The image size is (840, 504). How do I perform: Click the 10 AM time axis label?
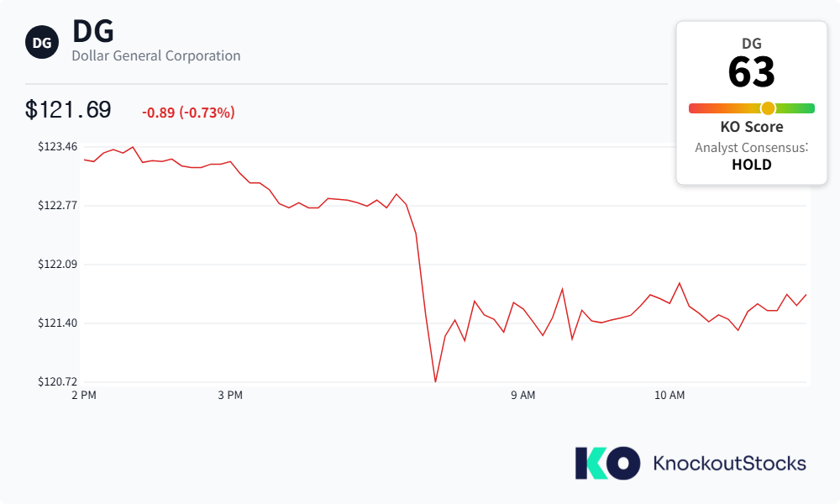point(669,396)
